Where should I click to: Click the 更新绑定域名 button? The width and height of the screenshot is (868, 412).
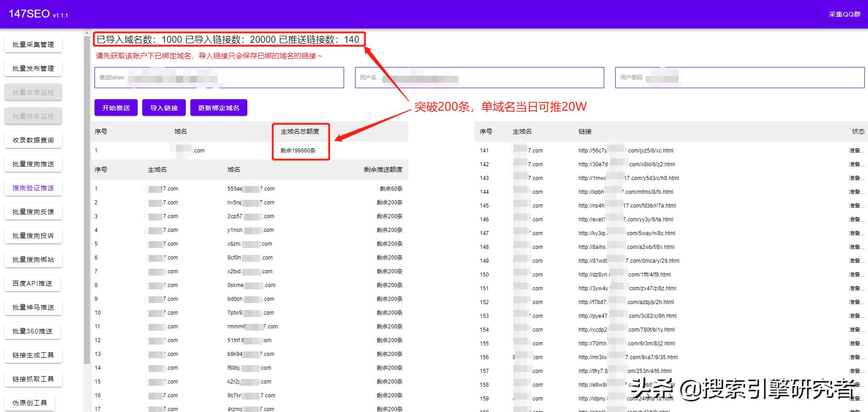[x=219, y=108]
